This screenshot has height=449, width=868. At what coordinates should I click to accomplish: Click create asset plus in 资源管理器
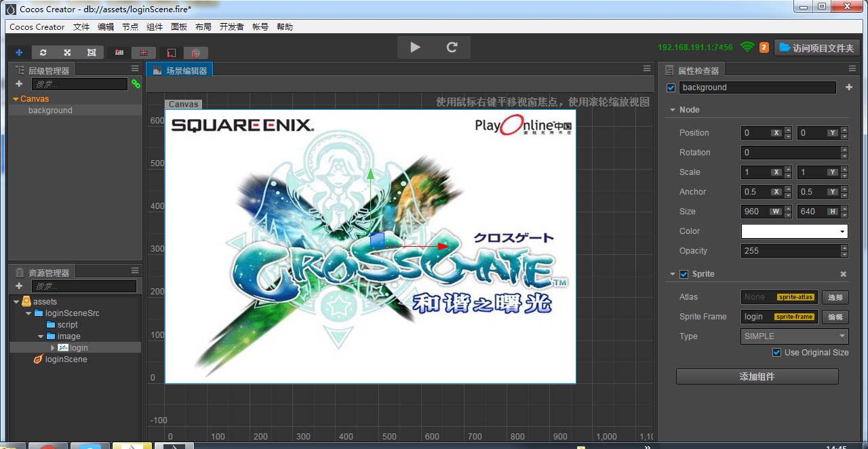pyautogui.click(x=19, y=286)
